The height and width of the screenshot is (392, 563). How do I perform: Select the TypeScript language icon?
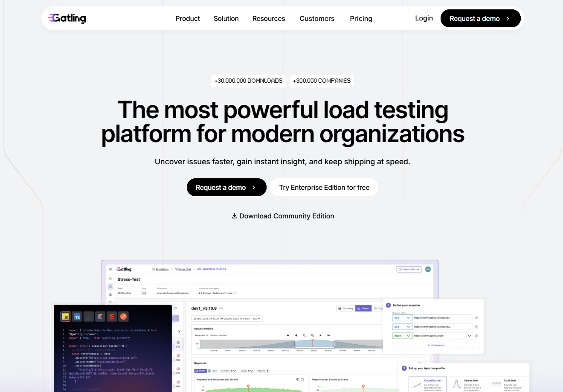77,317
